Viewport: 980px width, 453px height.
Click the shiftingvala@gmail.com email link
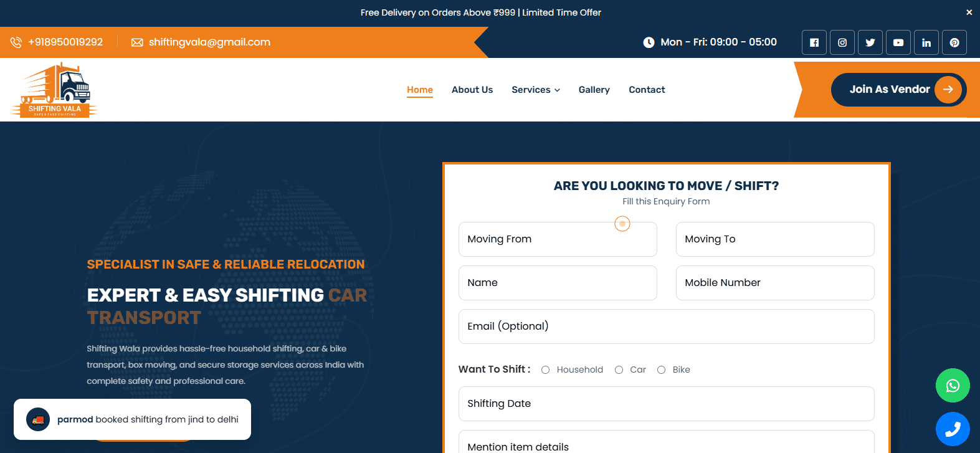(x=209, y=42)
